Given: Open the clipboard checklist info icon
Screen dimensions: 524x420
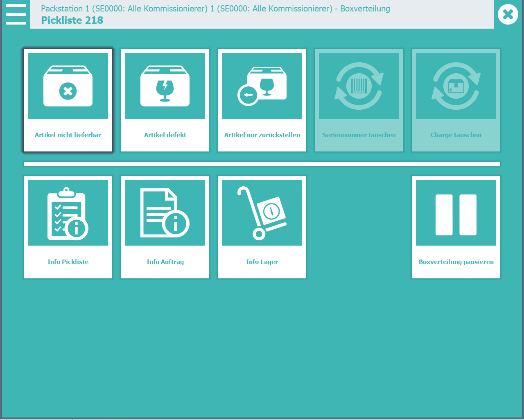Looking at the screenshot, I should (68, 213).
